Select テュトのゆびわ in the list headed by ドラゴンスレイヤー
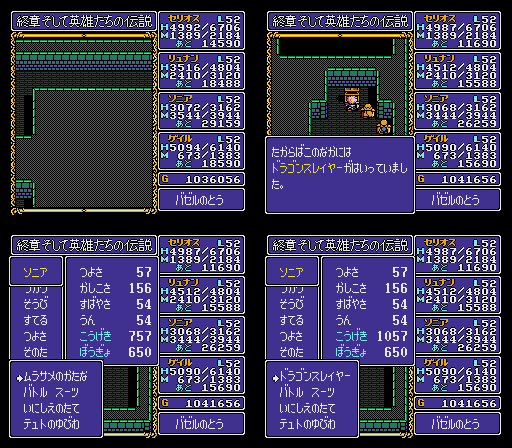Image resolution: width=512 pixels, height=448 pixels. tap(307, 424)
